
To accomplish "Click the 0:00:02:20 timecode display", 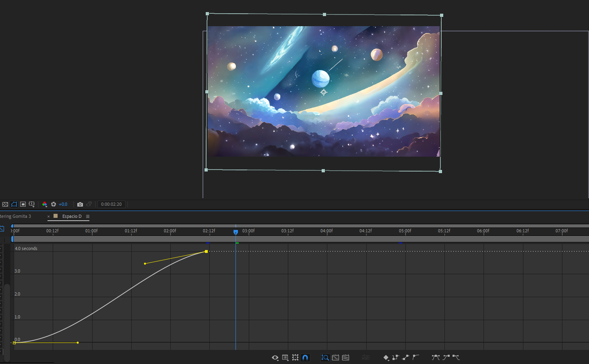I will point(112,204).
